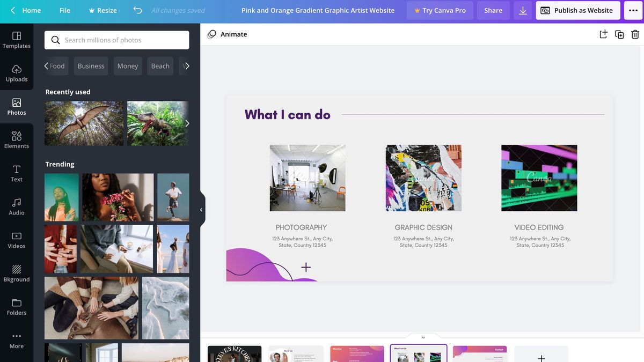Delete the current page with the trash icon
The height and width of the screenshot is (362, 644).
click(x=636, y=33)
